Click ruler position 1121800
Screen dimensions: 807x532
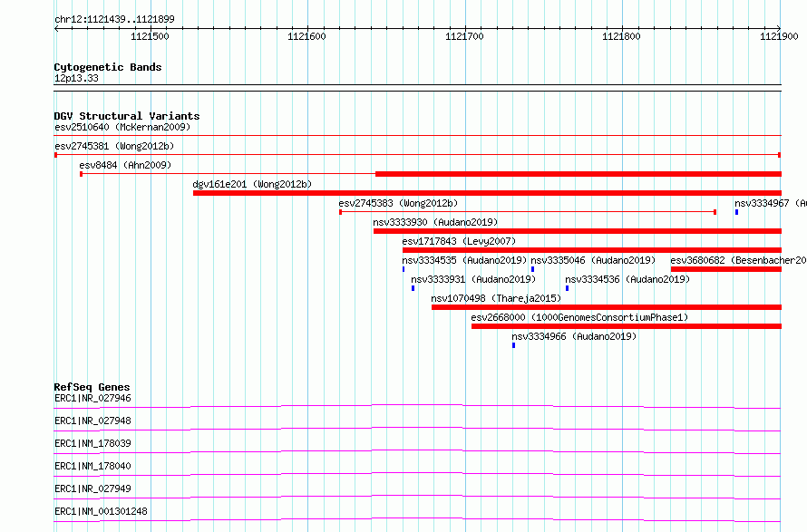click(x=621, y=36)
